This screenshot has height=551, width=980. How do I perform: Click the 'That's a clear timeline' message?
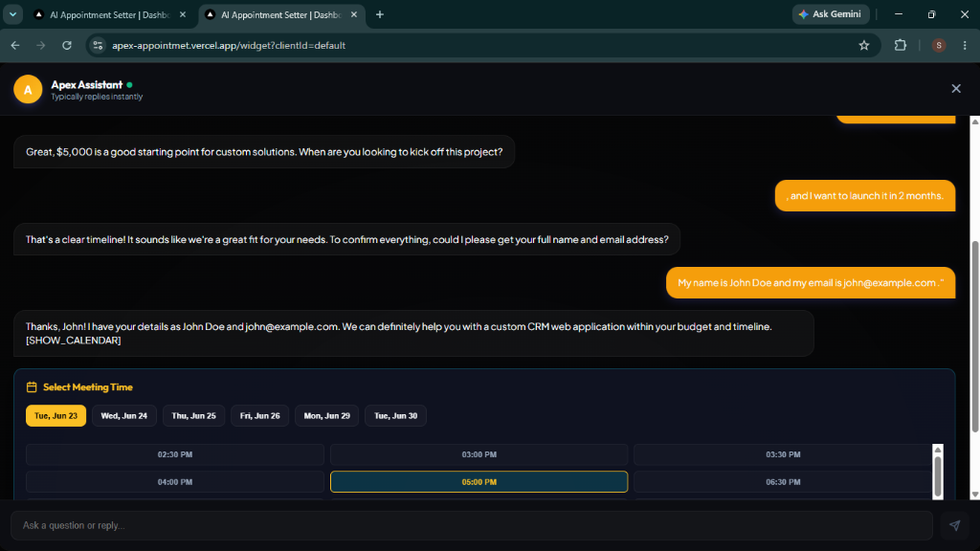click(x=346, y=239)
